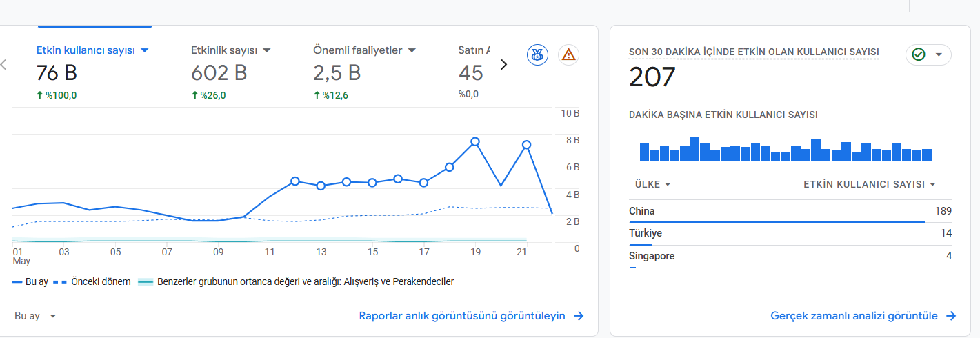
Task: Show previous metrics with left chevron
Action: click(x=3, y=64)
